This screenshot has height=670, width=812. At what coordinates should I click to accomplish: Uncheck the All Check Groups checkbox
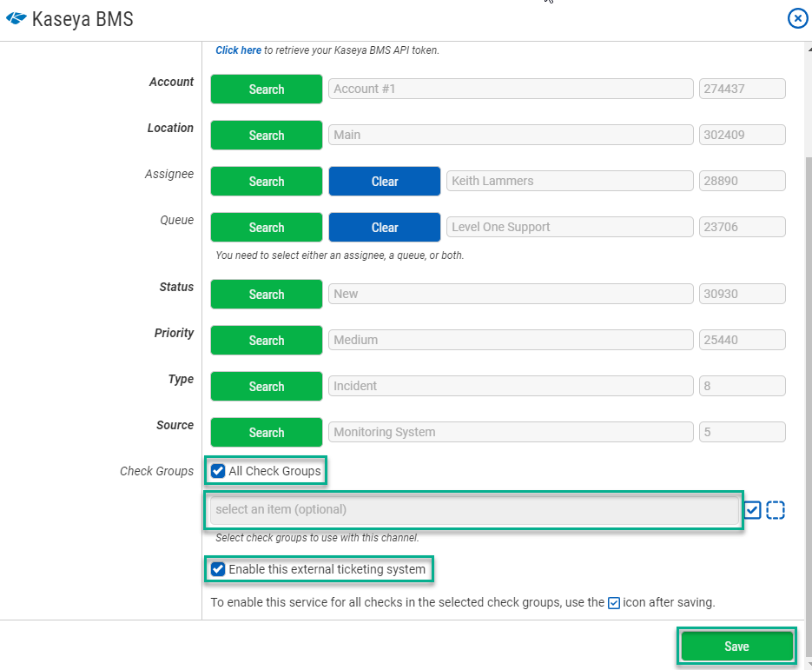tap(217, 472)
